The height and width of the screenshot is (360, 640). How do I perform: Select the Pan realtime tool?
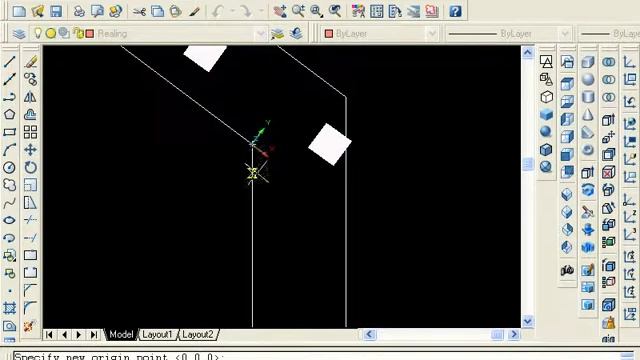click(x=280, y=11)
